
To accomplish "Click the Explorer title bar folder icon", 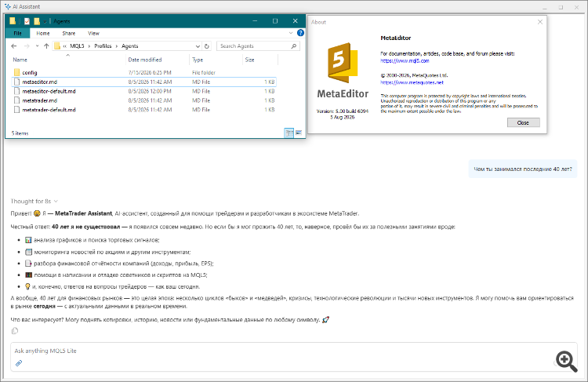I will [x=13, y=21].
